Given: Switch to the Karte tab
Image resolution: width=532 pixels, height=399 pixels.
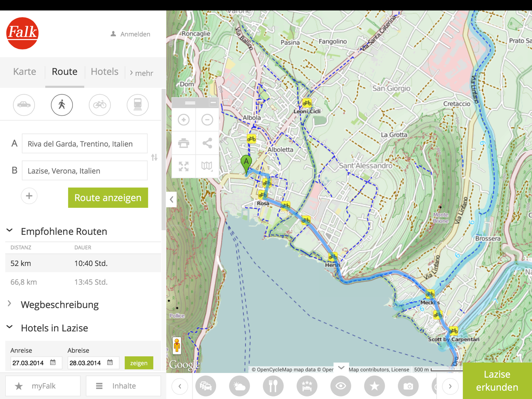Looking at the screenshot, I should click(x=25, y=72).
